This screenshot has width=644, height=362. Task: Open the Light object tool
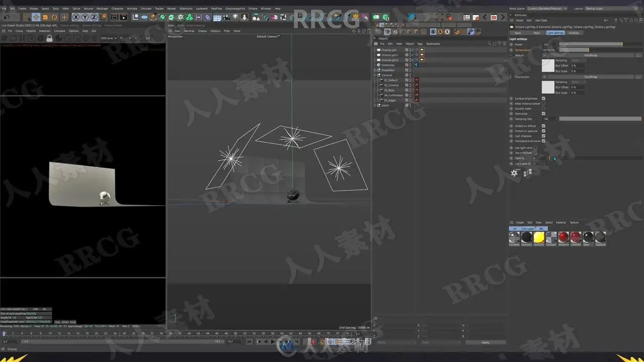point(235,17)
